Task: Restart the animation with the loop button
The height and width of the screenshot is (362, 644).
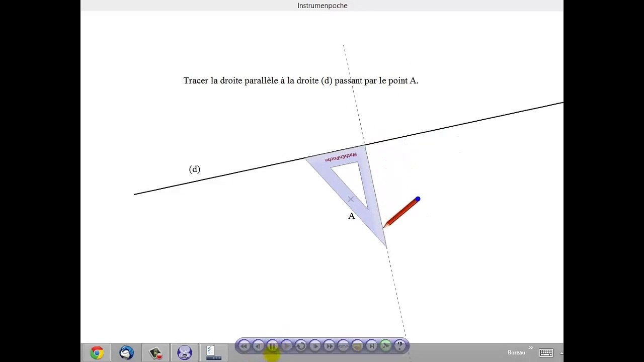Action: coord(300,346)
